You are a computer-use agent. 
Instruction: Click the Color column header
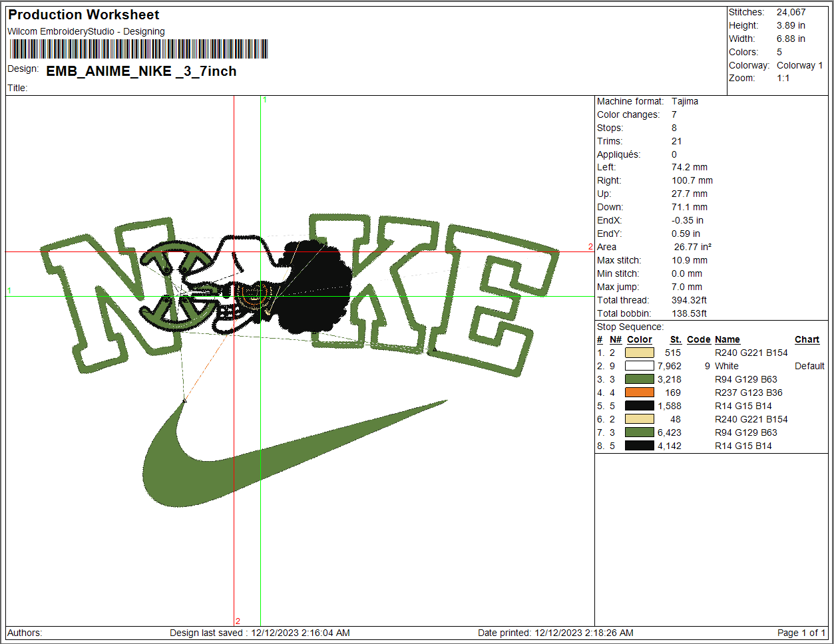639,339
